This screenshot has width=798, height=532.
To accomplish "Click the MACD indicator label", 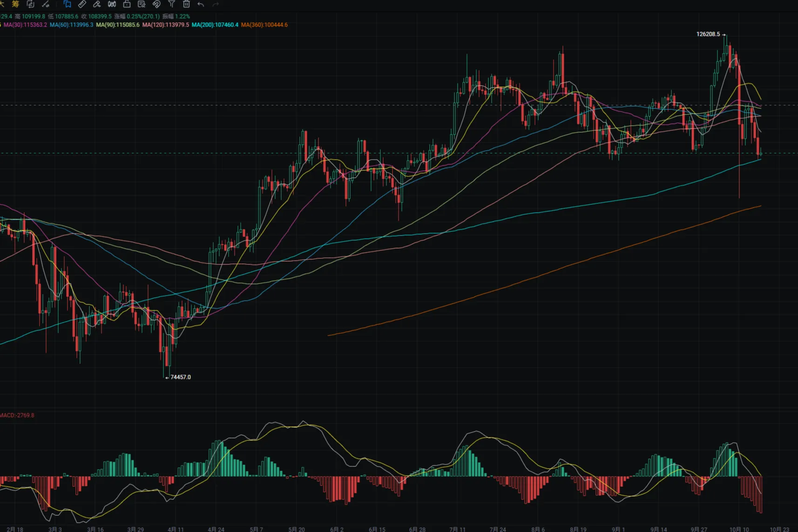I will [17, 415].
